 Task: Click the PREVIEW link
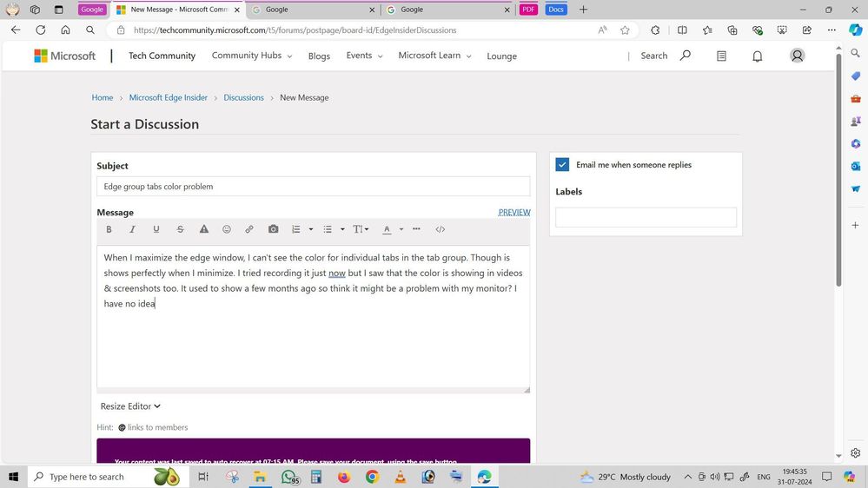tap(514, 212)
